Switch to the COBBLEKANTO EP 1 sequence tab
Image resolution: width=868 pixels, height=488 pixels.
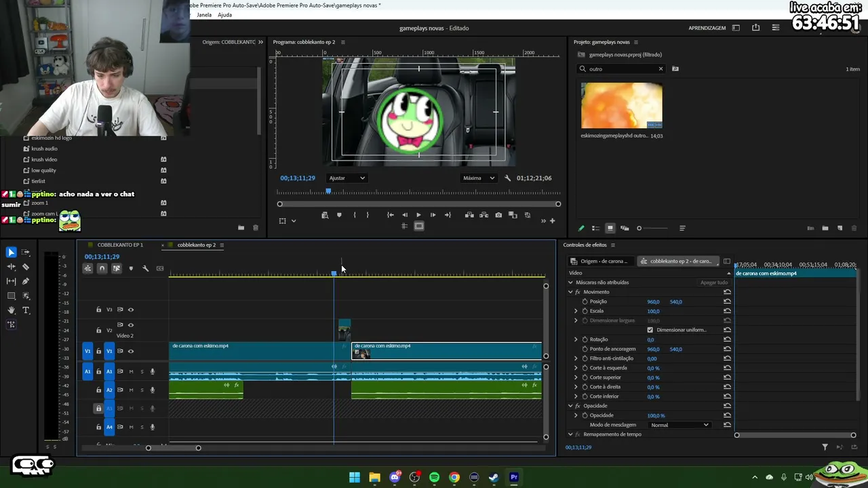pos(120,245)
